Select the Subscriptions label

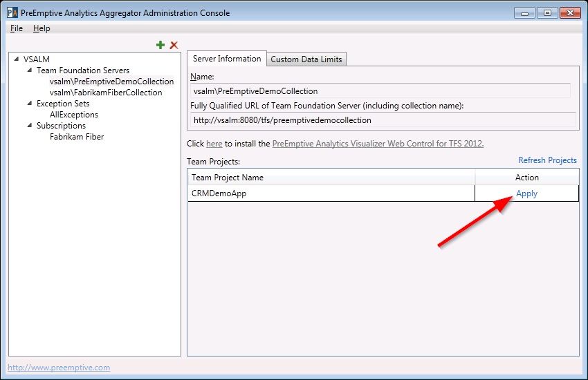61,126
